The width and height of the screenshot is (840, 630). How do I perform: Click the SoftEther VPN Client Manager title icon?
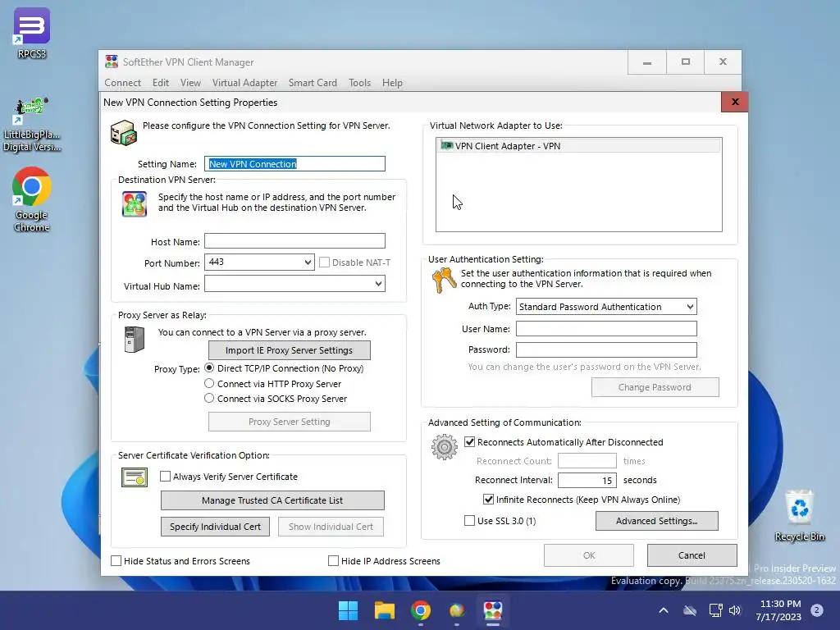click(112, 62)
